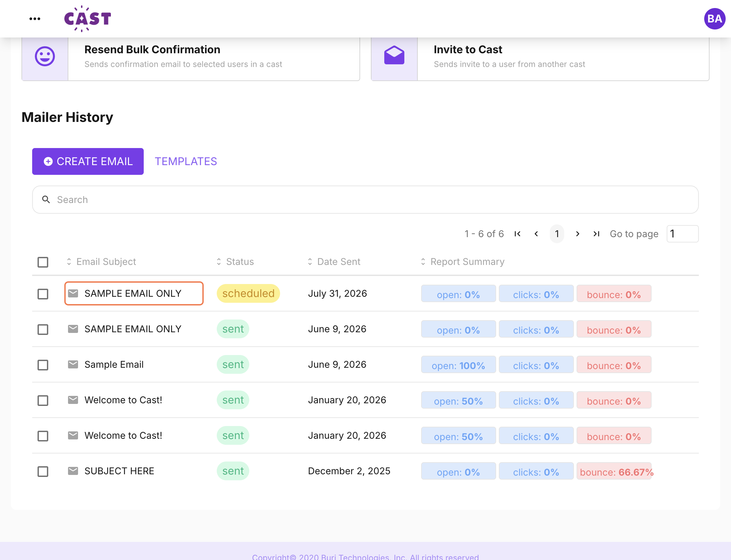Click the CAST logo
731x560 pixels.
point(87,19)
